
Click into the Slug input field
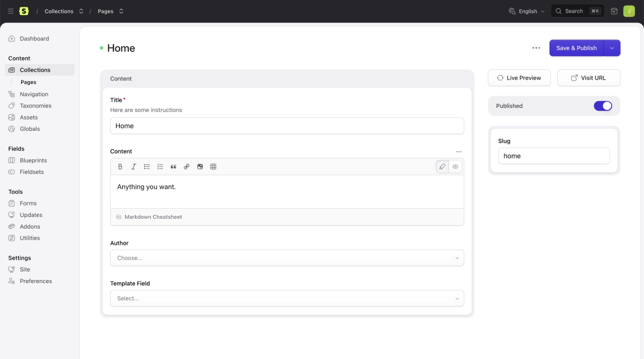[553, 156]
